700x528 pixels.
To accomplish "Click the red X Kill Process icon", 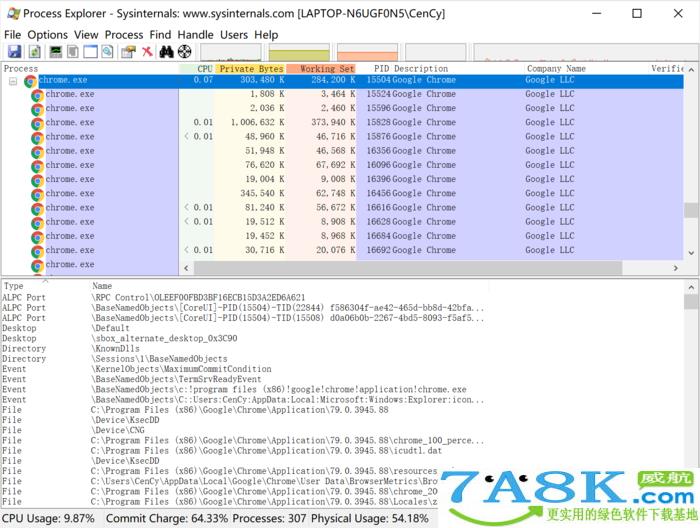I will click(147, 52).
